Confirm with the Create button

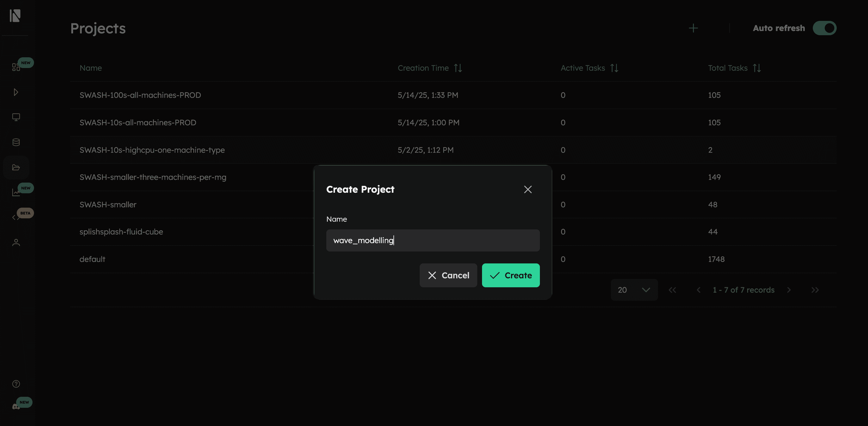(x=510, y=275)
